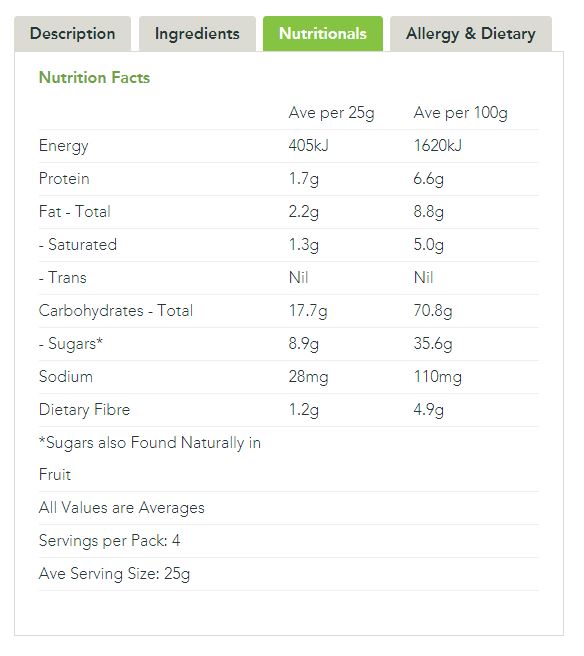Screen dimensions: 584x656
Task: Select the Nutritionals tab
Action: click(x=323, y=34)
